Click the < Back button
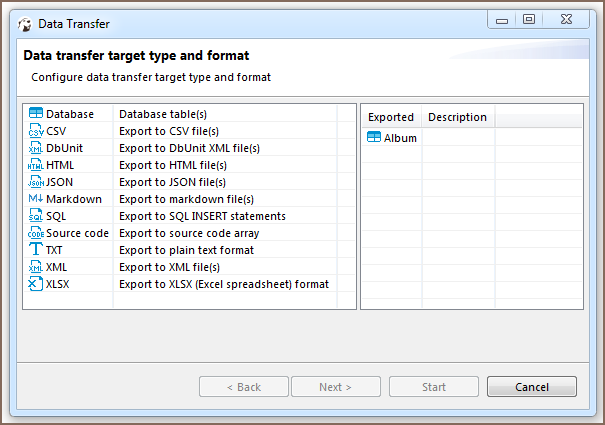 click(x=244, y=387)
